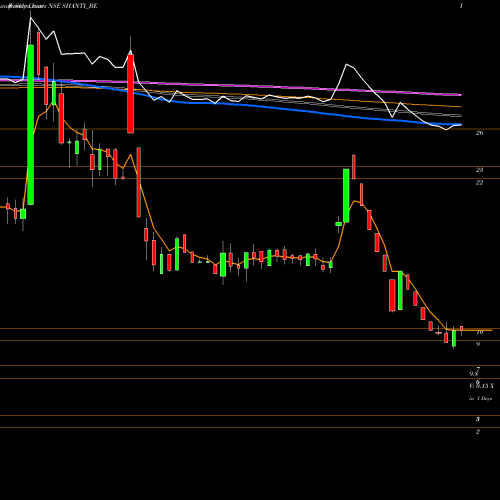The image size is (500, 500).
Task: Click the "9" price level label
Action: (x=478, y=344)
